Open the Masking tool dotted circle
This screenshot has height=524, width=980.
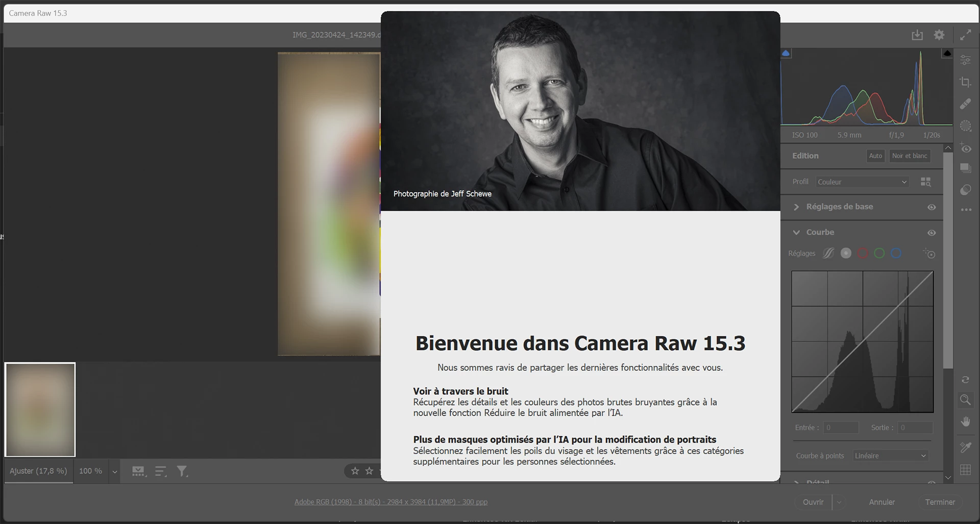point(965,126)
